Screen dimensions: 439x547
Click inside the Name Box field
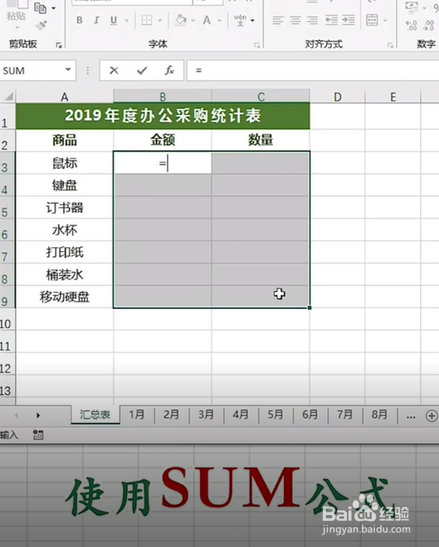coord(32,71)
